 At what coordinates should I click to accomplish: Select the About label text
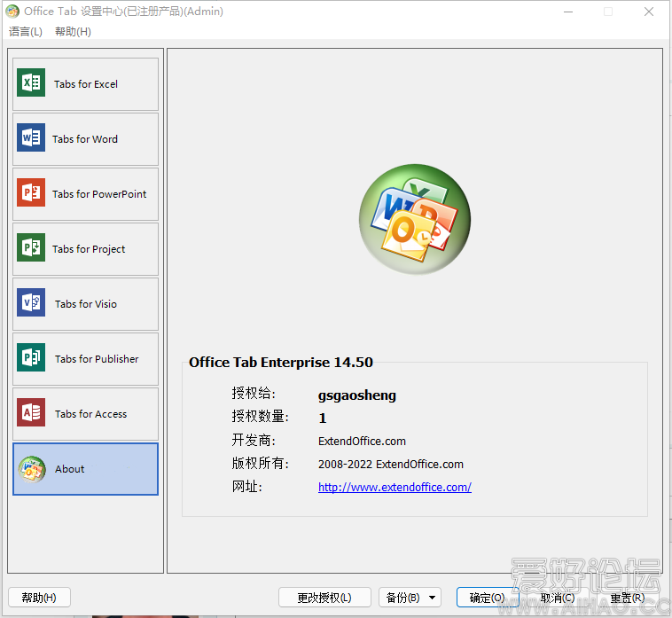coord(69,469)
